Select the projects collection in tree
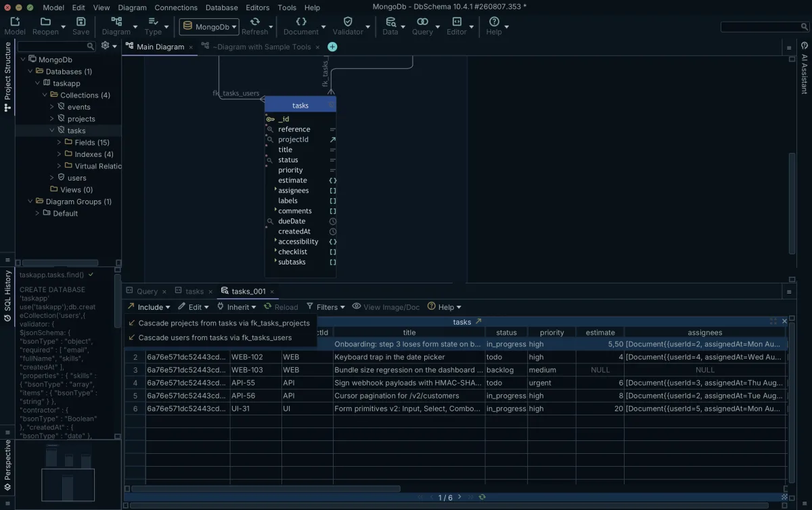This screenshot has width=812, height=510. 81,119
